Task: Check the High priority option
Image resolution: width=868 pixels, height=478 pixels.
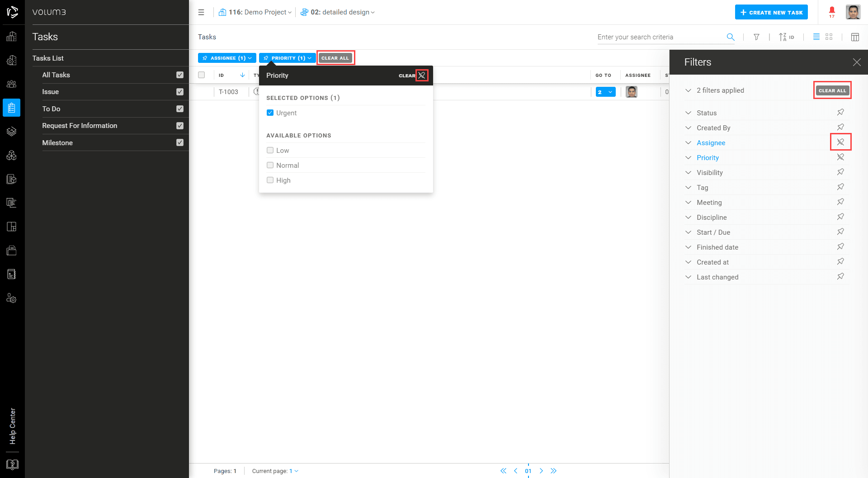Action: click(x=270, y=180)
